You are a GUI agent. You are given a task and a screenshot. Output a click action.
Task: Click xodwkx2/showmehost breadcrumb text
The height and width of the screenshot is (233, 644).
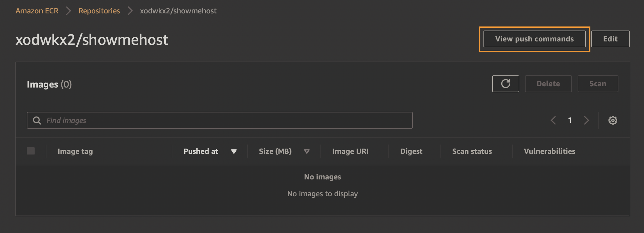pyautogui.click(x=178, y=11)
